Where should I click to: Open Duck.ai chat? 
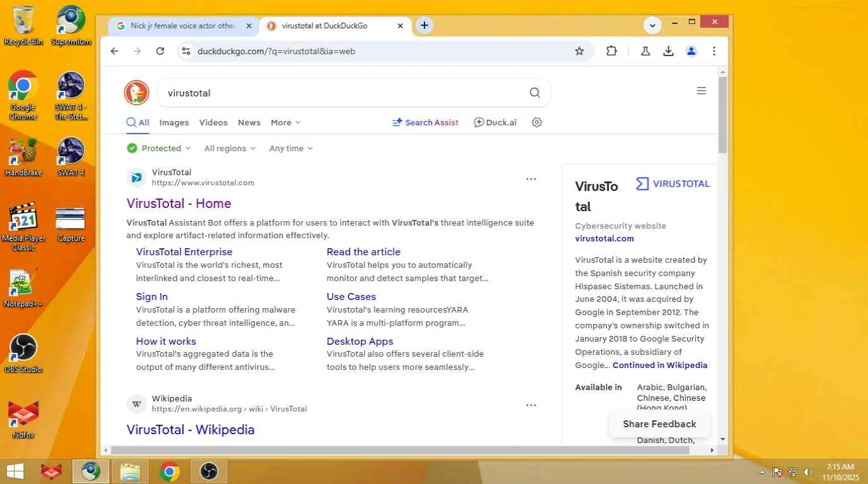click(495, 122)
